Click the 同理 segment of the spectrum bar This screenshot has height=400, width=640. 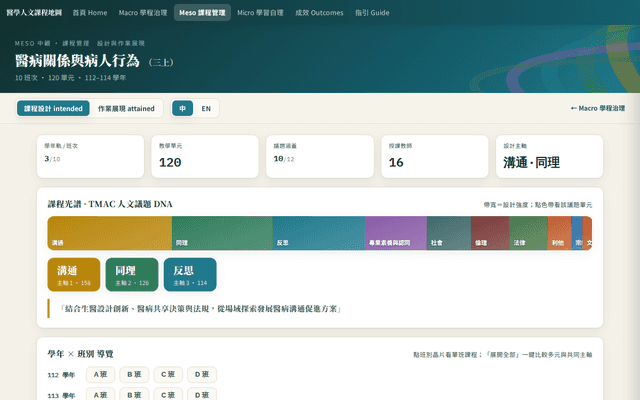[x=222, y=233]
